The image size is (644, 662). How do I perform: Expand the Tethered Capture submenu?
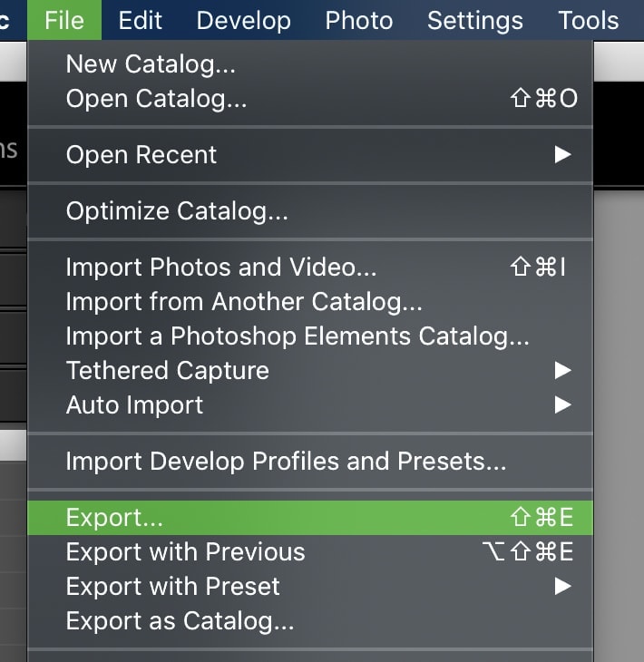coord(310,371)
